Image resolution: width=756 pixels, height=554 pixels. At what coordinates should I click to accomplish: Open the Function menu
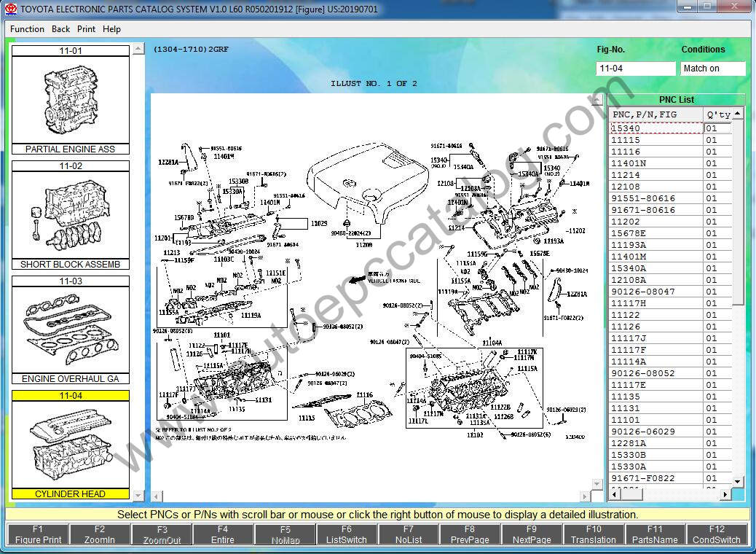[x=27, y=29]
